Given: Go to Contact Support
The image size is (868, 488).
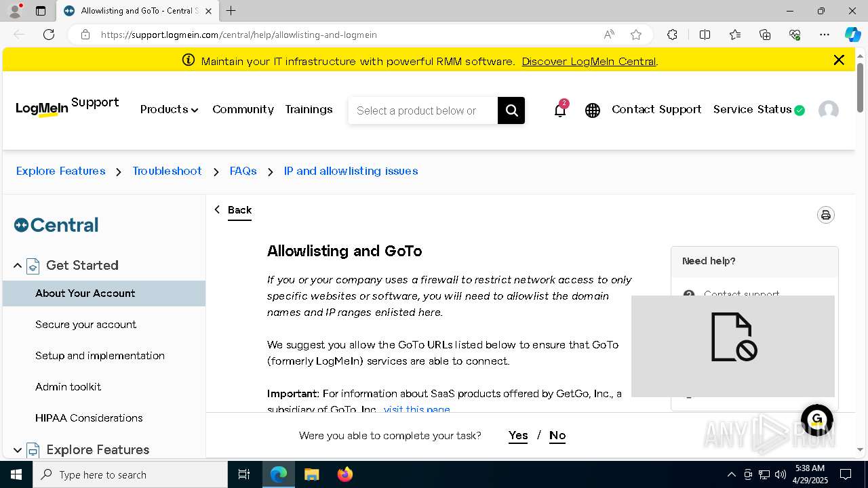Looking at the screenshot, I should [656, 109].
